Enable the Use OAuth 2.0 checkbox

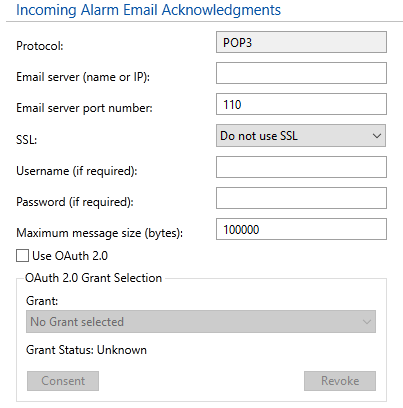click(22, 256)
